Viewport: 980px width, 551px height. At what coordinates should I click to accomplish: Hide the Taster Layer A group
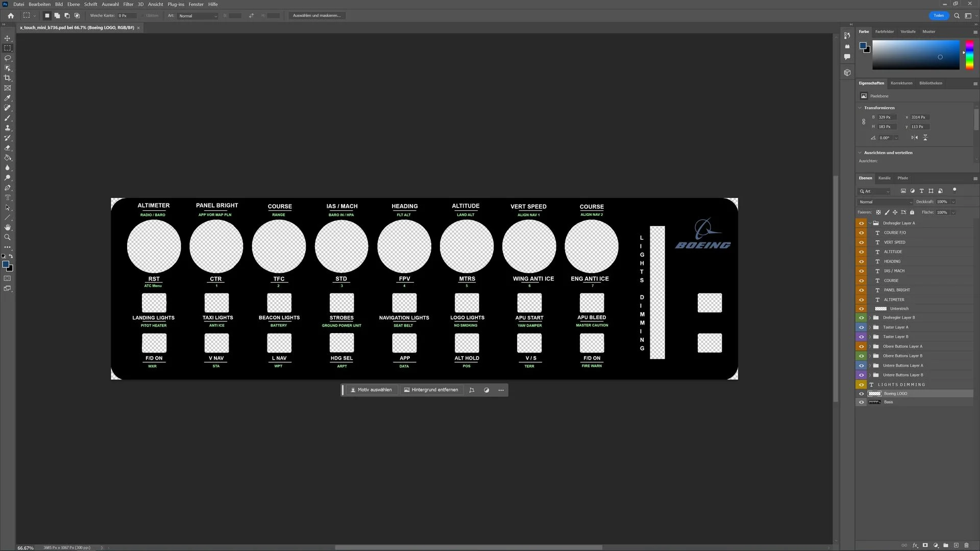coord(862,328)
